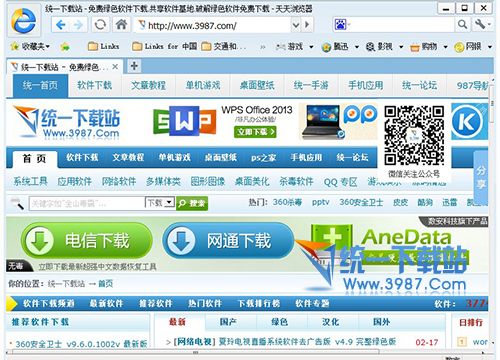The width and height of the screenshot is (500, 360).
Task: Expand the 影视 bookmarks dropdown
Action: (x=401, y=47)
